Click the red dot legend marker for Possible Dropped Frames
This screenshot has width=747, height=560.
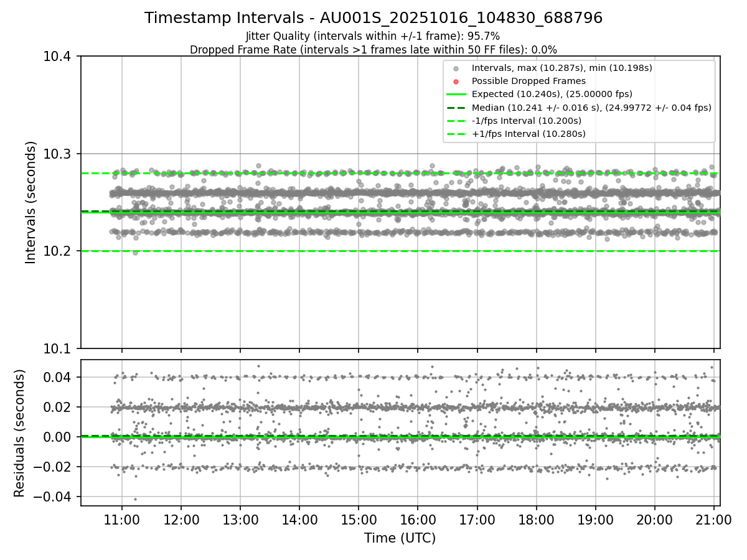456,82
